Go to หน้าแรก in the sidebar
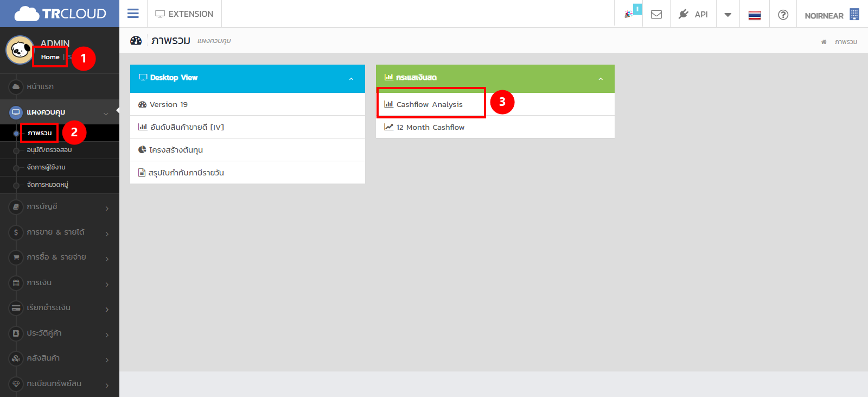This screenshot has height=397, width=868. click(x=40, y=86)
